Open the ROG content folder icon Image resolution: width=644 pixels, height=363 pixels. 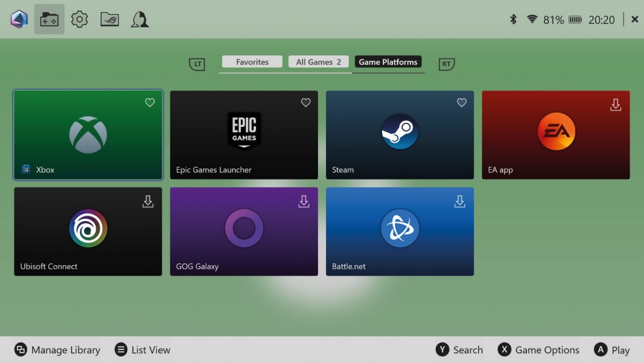point(109,19)
